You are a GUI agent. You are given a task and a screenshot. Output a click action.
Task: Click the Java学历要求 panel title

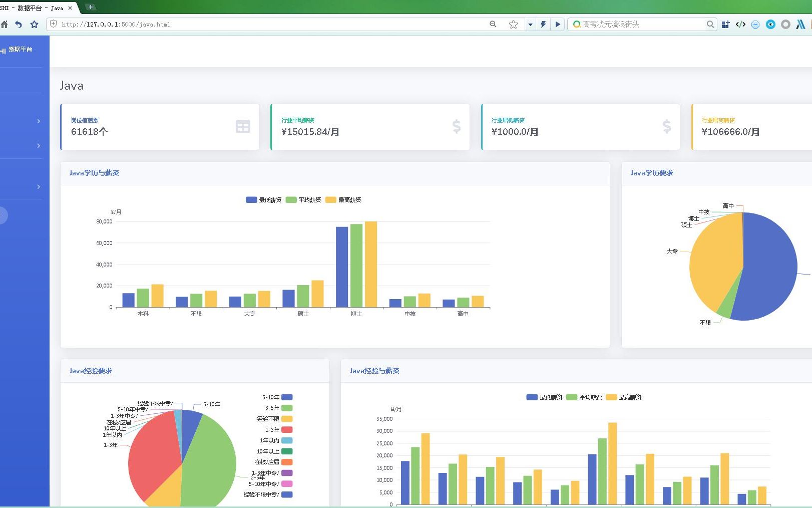pos(652,173)
